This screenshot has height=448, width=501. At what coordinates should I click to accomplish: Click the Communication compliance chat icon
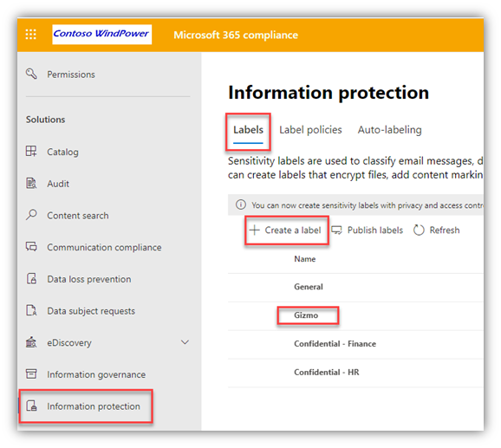(31, 247)
